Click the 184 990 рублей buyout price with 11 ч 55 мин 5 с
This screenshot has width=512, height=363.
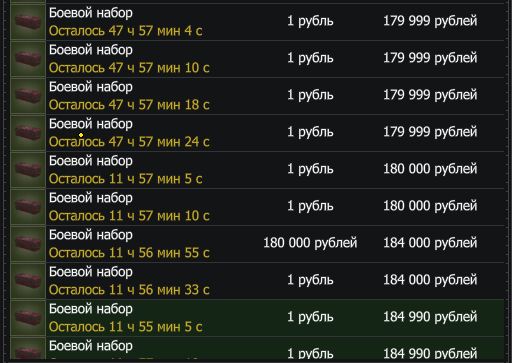point(430,317)
